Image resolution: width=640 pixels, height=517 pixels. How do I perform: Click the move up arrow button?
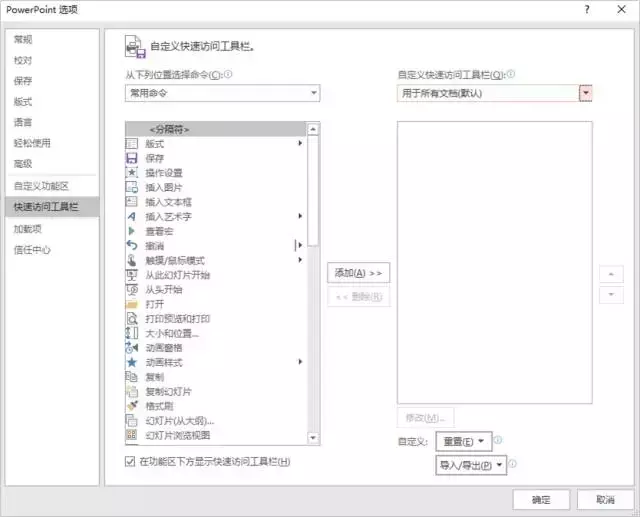pos(611,274)
